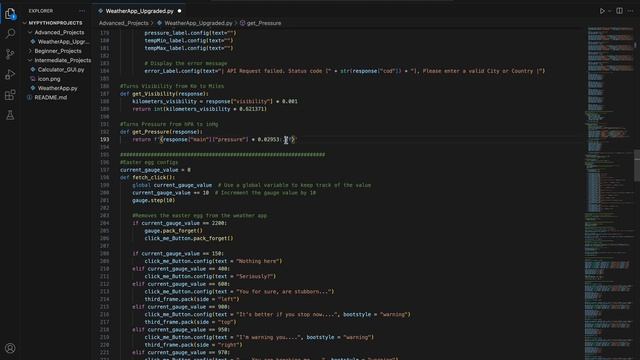Screen dimensions: 640x360
Task: Click line number 198 in the gutter
Action: [x=104, y=178]
